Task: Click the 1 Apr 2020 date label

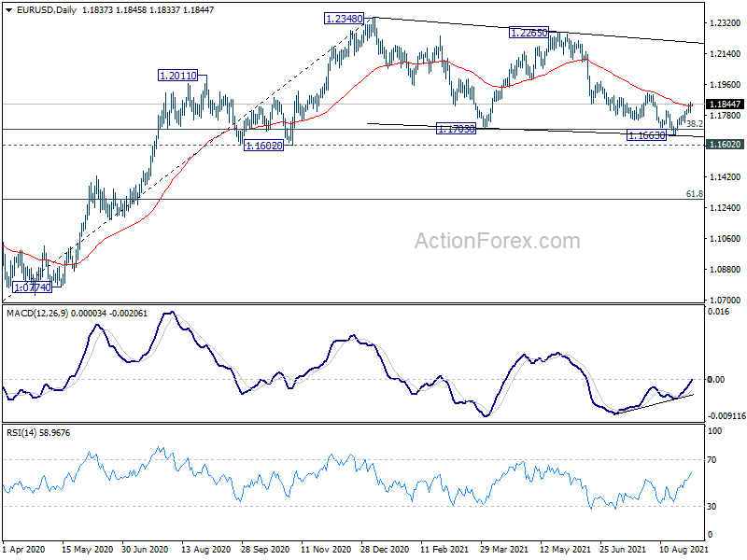Action: (x=23, y=549)
